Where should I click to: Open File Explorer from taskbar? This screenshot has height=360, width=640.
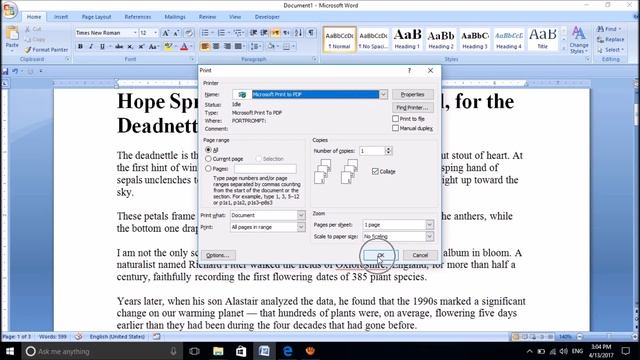click(218, 351)
